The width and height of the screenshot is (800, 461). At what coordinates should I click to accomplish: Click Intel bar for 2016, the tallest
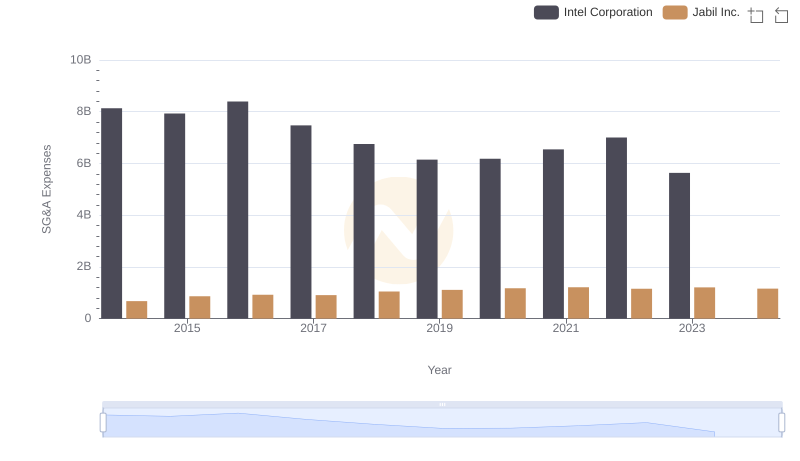click(238, 210)
